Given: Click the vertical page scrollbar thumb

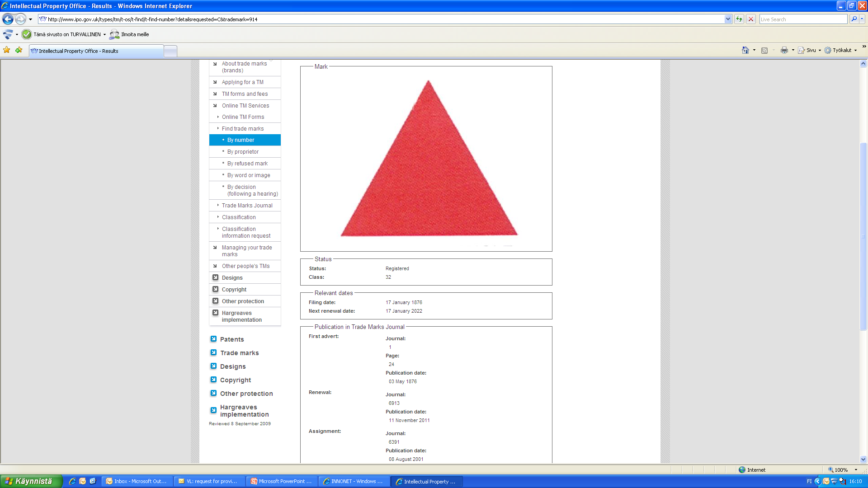Looking at the screenshot, I should click(863, 236).
